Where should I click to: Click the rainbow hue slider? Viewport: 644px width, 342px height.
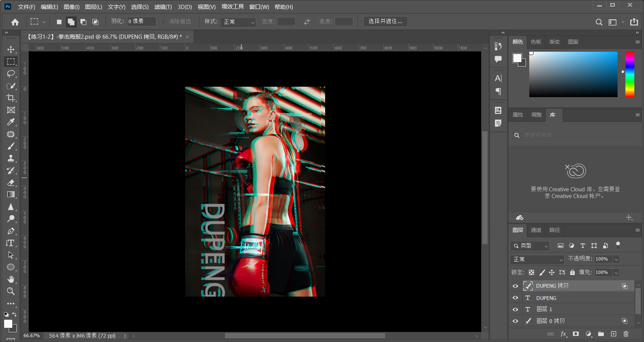coord(630,74)
